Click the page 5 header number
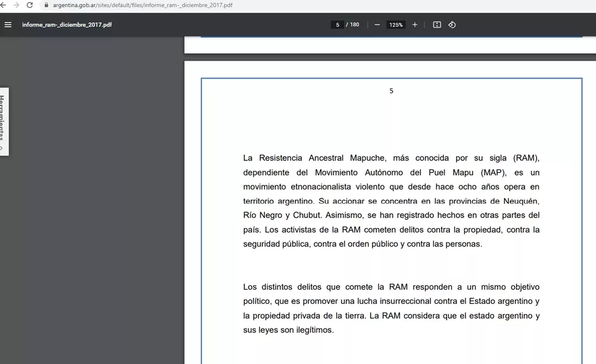 click(392, 91)
